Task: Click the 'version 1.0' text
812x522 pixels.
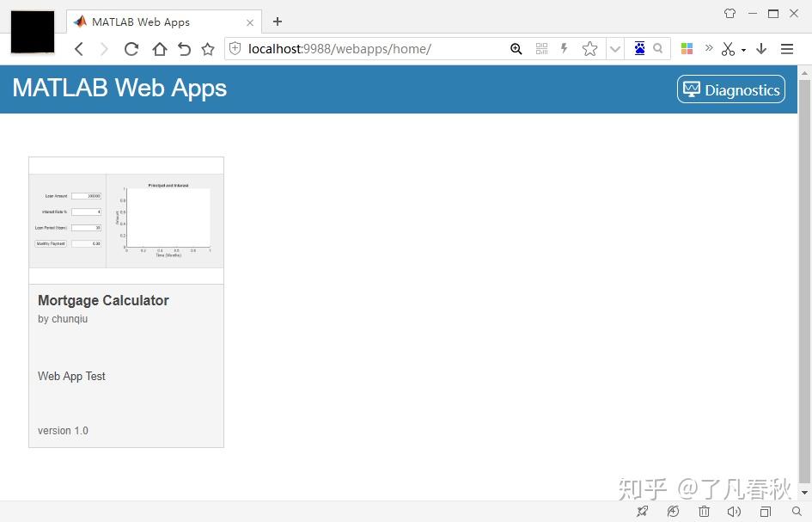Action: pyautogui.click(x=63, y=431)
